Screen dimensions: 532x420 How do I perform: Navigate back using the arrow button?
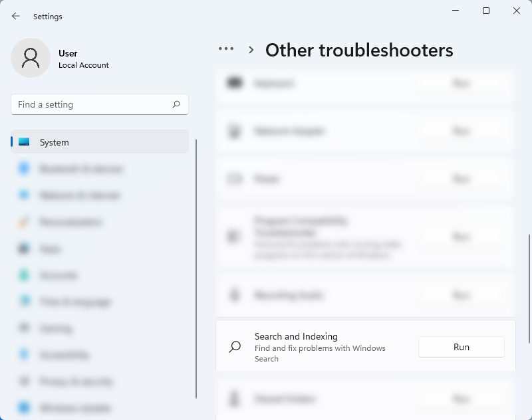[x=15, y=16]
